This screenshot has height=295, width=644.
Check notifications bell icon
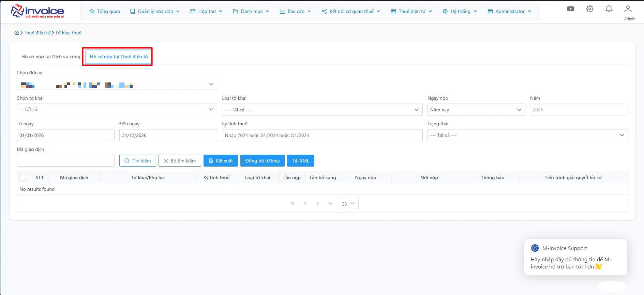[609, 9]
